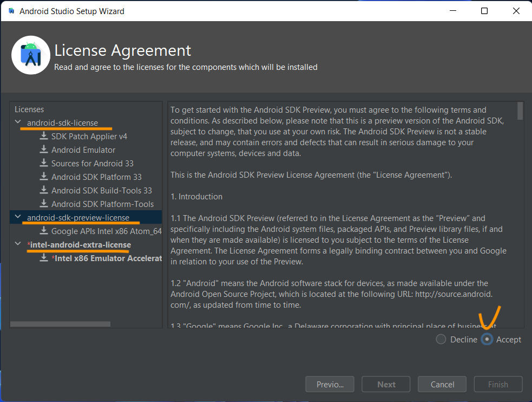Maximize the Setup Wizard window
The image size is (532, 402).
[x=484, y=11]
